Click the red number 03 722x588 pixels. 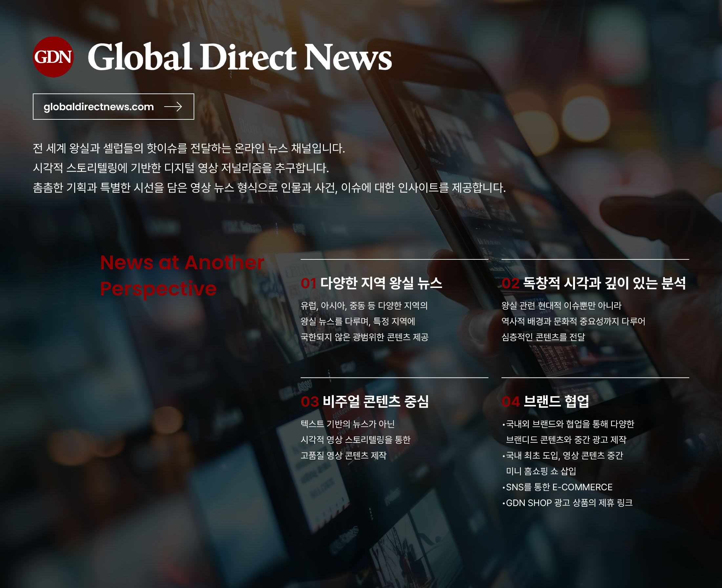pos(309,402)
